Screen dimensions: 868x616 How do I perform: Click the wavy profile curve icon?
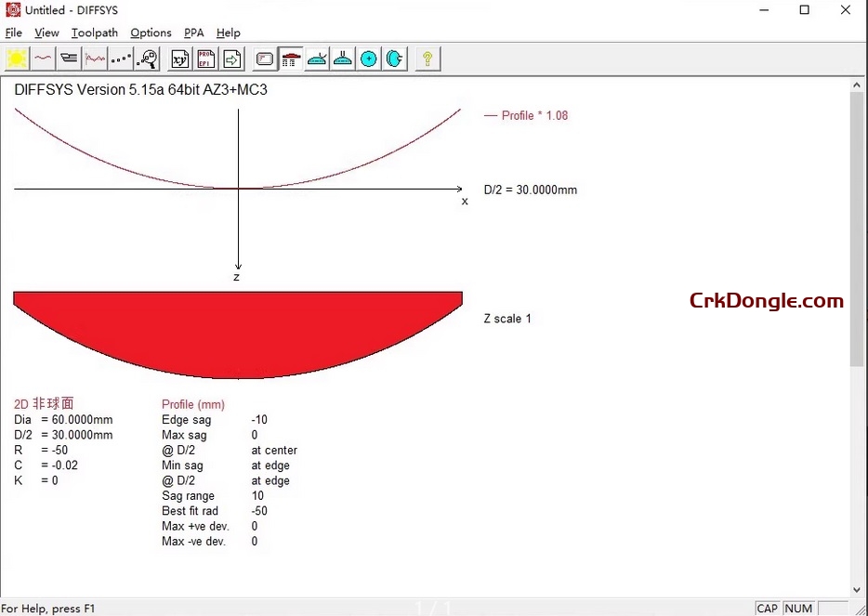pyautogui.click(x=43, y=58)
